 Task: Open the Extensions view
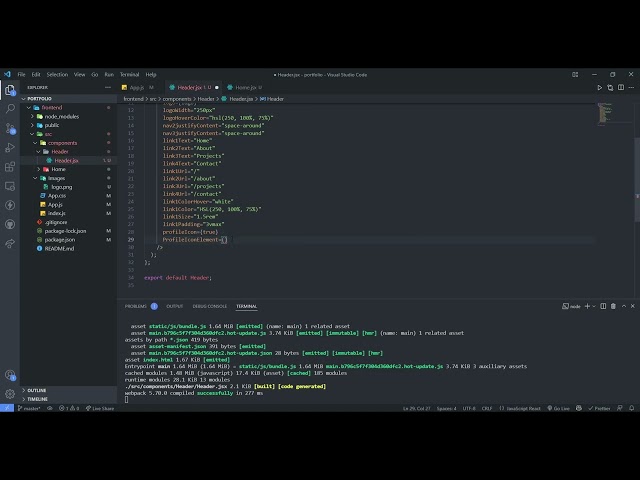pyautogui.click(x=10, y=167)
